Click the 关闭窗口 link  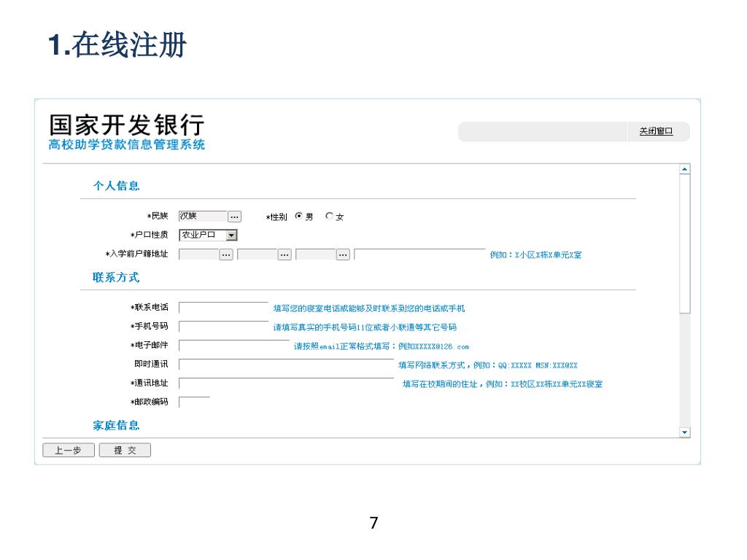click(656, 131)
